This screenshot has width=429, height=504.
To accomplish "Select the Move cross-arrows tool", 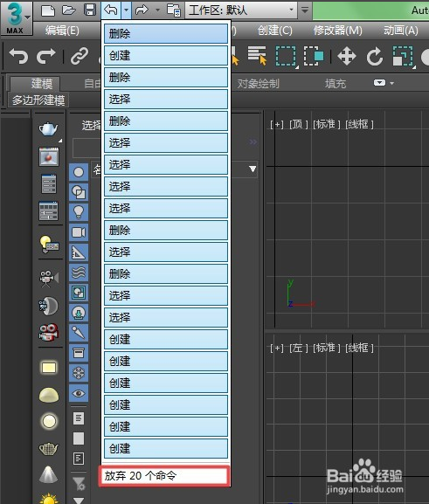I will [x=347, y=56].
